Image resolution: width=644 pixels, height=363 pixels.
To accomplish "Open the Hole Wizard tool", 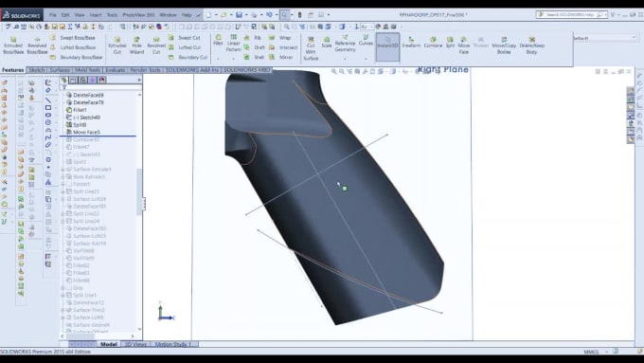I will pyautogui.click(x=136, y=45).
